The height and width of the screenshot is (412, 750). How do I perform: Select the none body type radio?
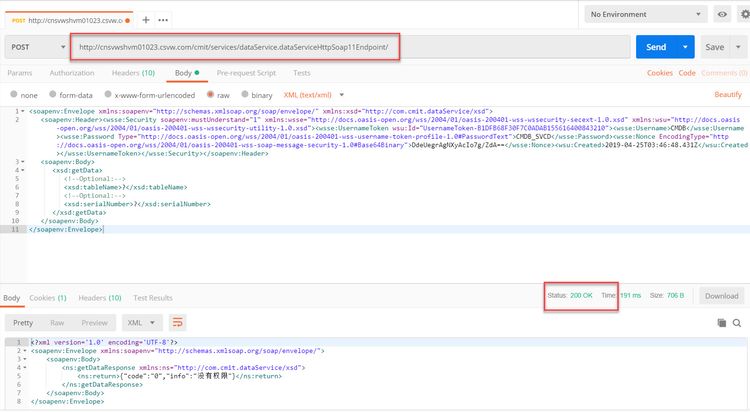tap(13, 94)
